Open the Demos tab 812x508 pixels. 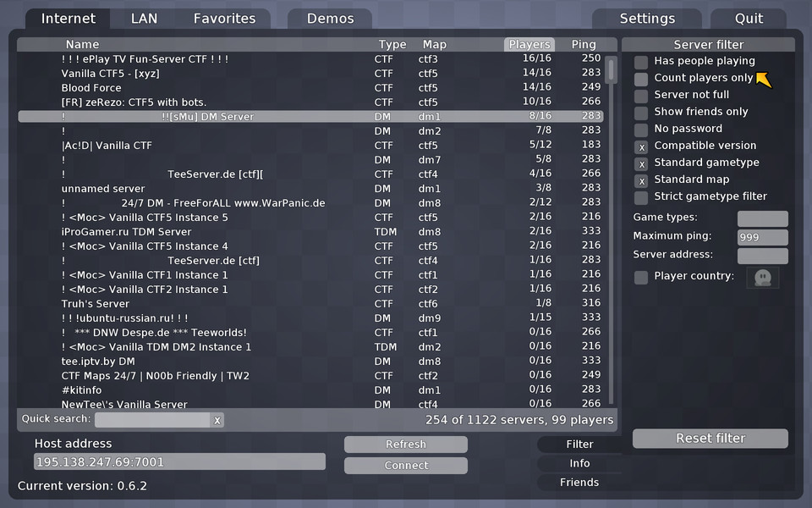tap(330, 19)
